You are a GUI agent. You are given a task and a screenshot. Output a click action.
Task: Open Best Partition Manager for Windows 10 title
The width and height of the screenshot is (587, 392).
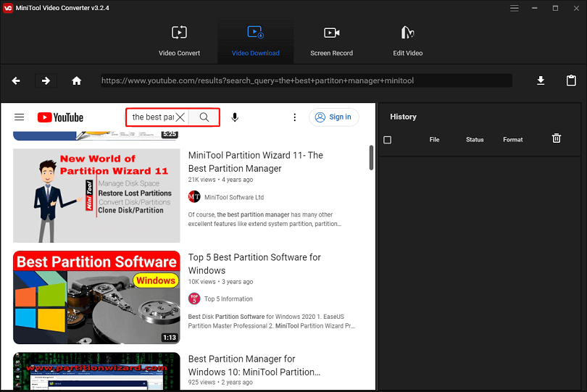pyautogui.click(x=254, y=365)
